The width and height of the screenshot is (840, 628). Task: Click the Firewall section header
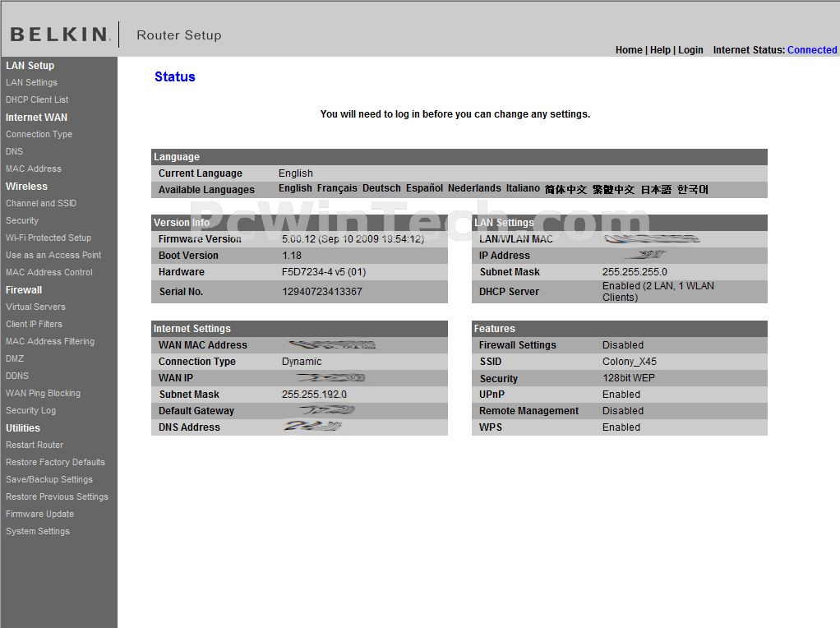[x=24, y=290]
